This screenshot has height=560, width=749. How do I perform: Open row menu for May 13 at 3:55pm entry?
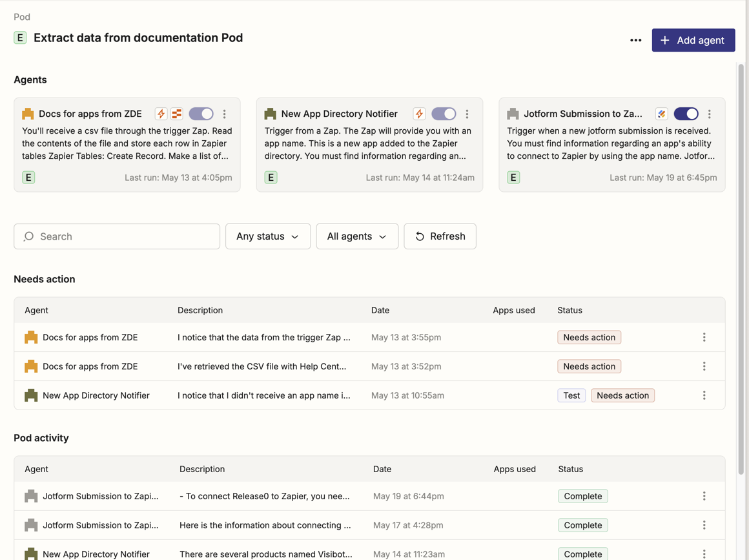click(704, 337)
